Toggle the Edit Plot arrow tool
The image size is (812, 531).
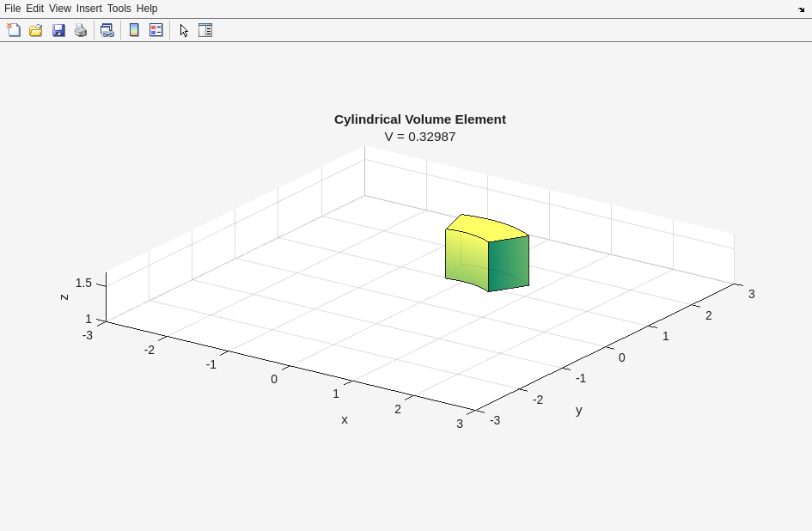tap(184, 30)
